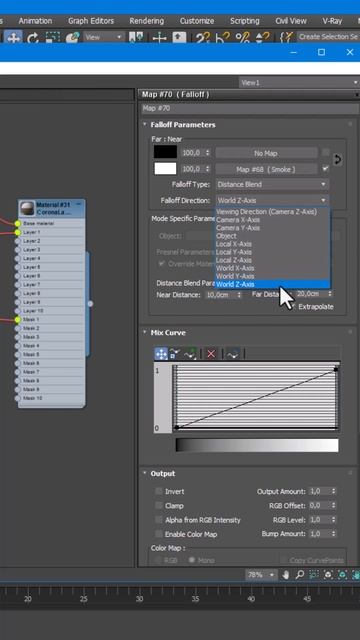Image resolution: width=360 pixels, height=640 pixels.
Task: Toggle the Angle Snap icon
Action: [222, 38]
